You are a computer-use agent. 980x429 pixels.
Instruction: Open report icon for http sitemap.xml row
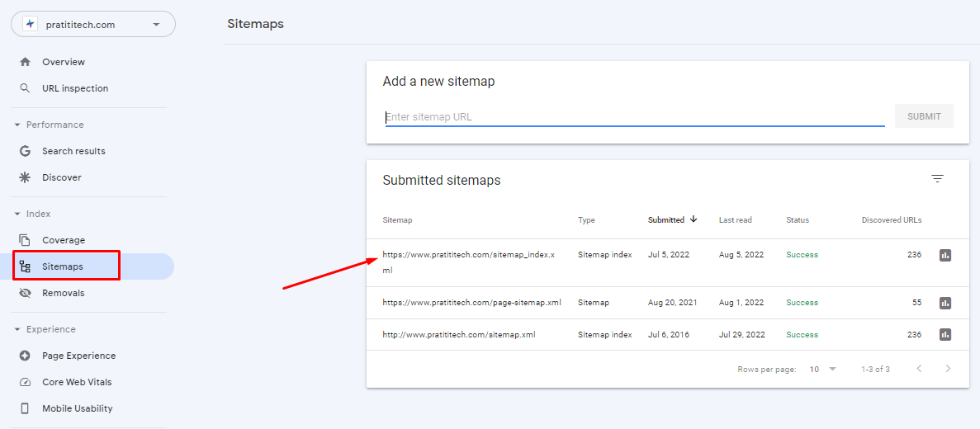[x=945, y=335]
